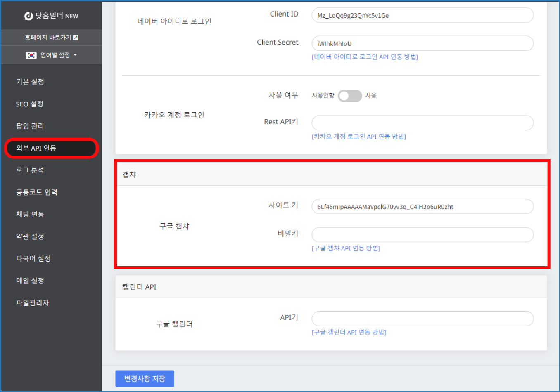
Task: Expand the 언어별 설정 dropdown arrow
Action: (75, 55)
